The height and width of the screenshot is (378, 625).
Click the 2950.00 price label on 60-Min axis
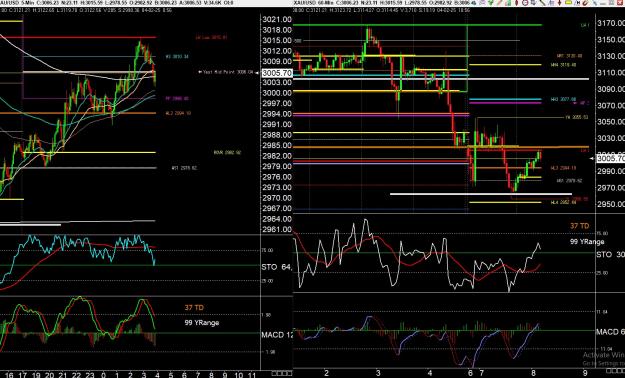click(611, 204)
